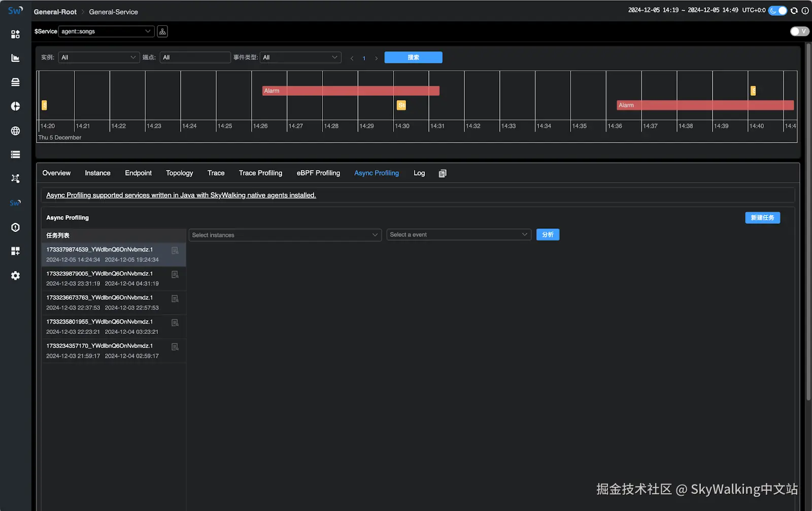The width and height of the screenshot is (812, 511).
Task: Switch to the eBPF Profiling tab
Action: click(318, 173)
